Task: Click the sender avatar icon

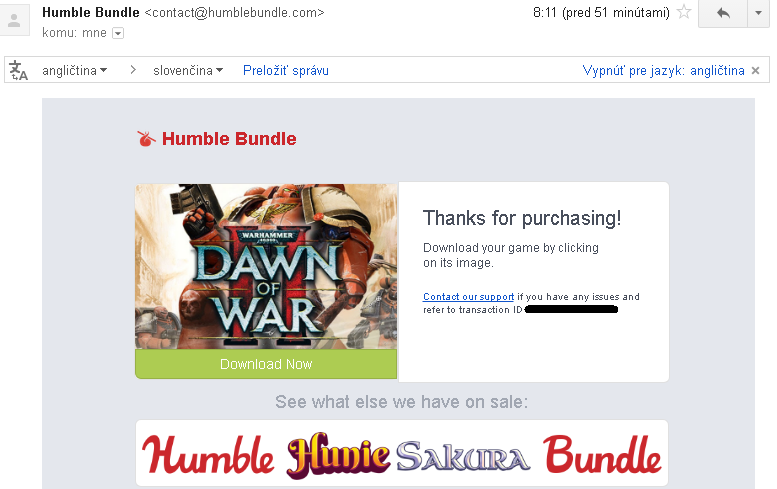Action: pos(14,20)
